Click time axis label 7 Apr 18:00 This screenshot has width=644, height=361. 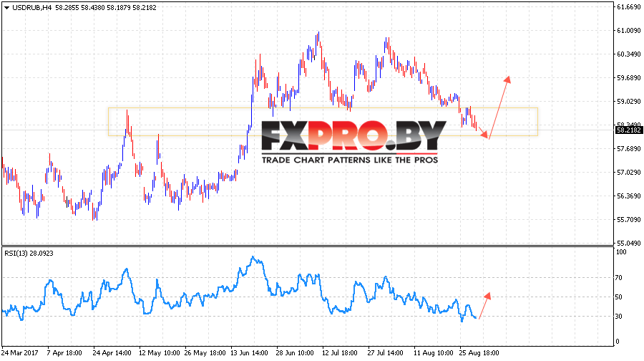[x=64, y=353]
